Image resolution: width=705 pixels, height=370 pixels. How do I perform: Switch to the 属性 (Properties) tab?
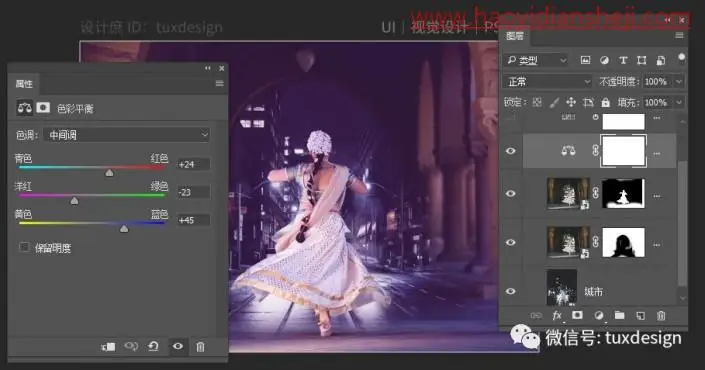coord(24,84)
